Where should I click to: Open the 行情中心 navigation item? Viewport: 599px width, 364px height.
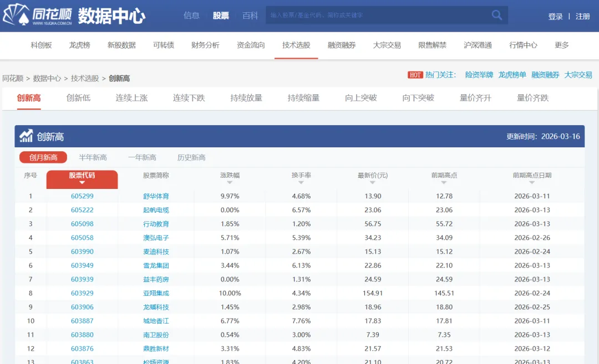pyautogui.click(x=523, y=45)
